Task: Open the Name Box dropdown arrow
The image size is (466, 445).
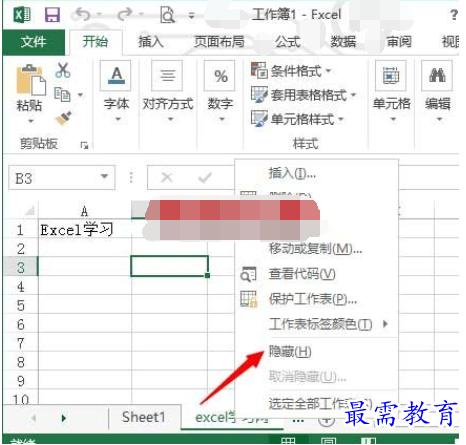Action: 105,176
